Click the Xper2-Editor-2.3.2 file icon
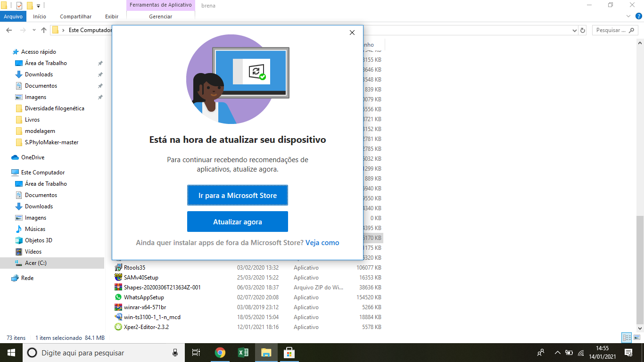The image size is (644, 362). [x=118, y=327]
